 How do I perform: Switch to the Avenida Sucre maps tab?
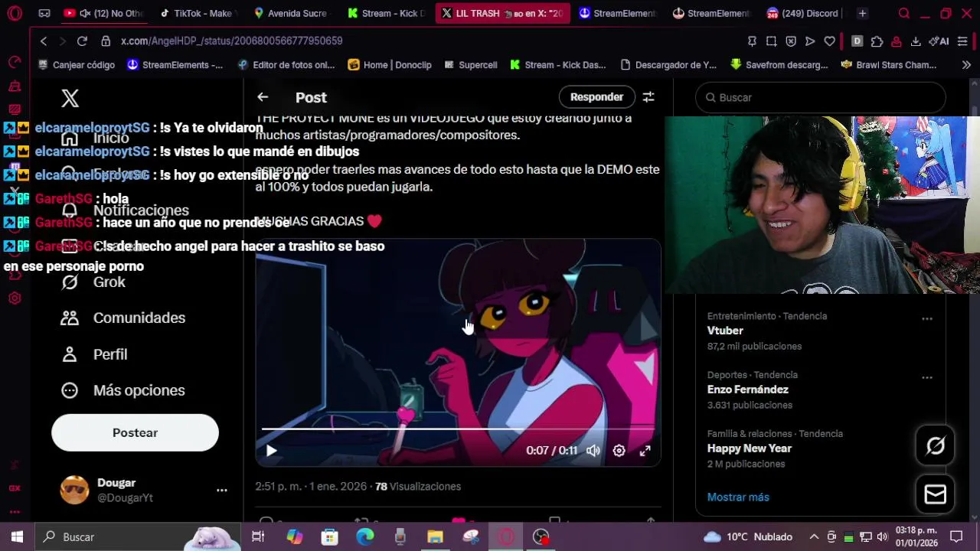point(291,13)
